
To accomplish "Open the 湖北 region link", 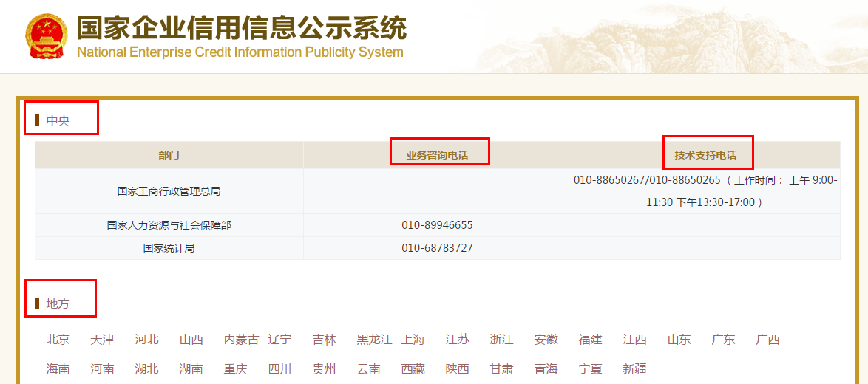I will (146, 368).
